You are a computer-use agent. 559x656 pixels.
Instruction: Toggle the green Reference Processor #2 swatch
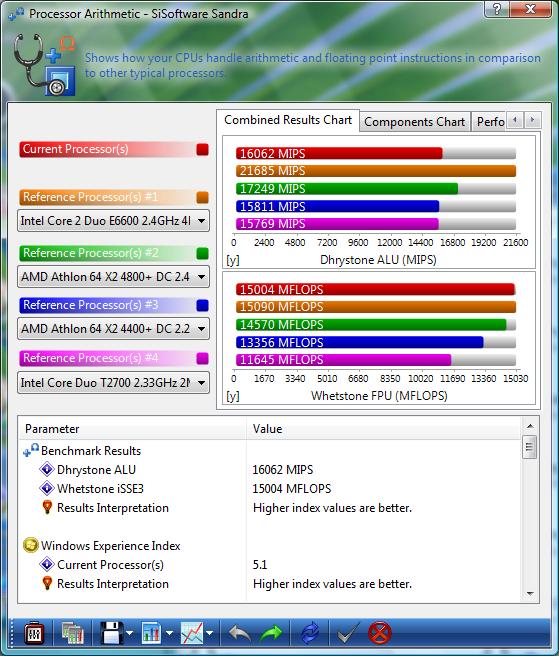(x=203, y=253)
